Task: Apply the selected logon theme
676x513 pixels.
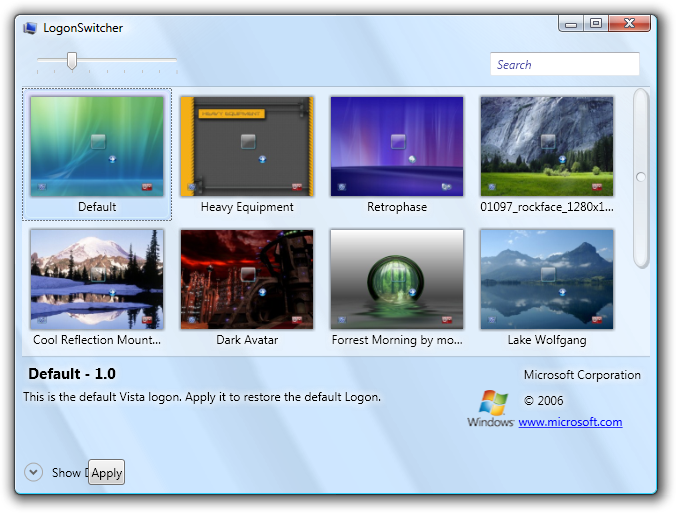Action: [x=106, y=472]
